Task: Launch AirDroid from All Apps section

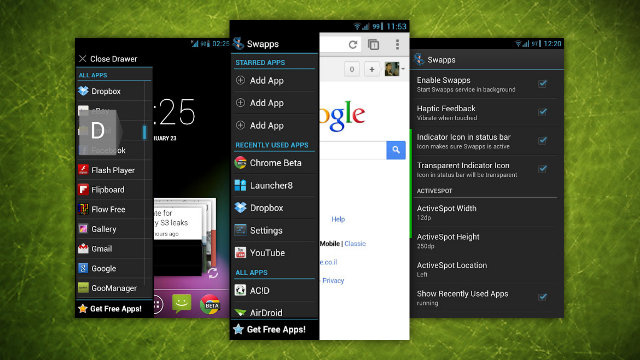Action: coord(274,312)
